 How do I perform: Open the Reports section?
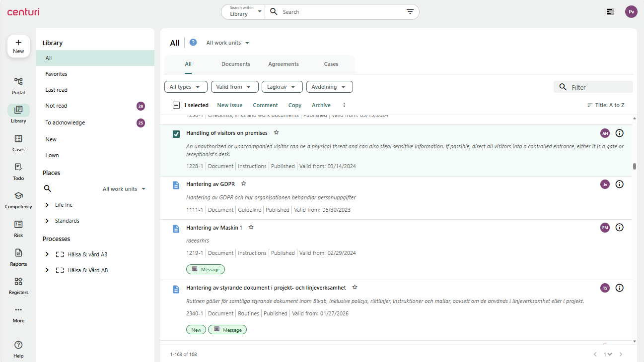[18, 256]
